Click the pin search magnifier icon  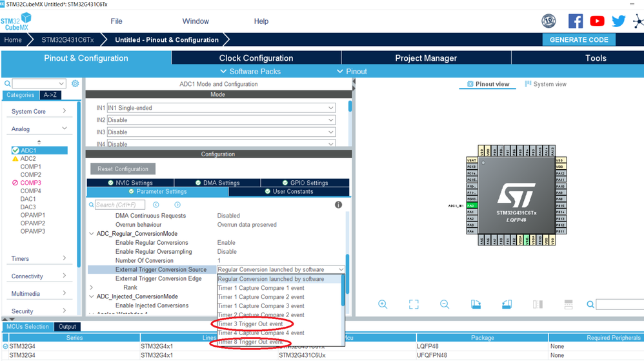click(x=590, y=304)
